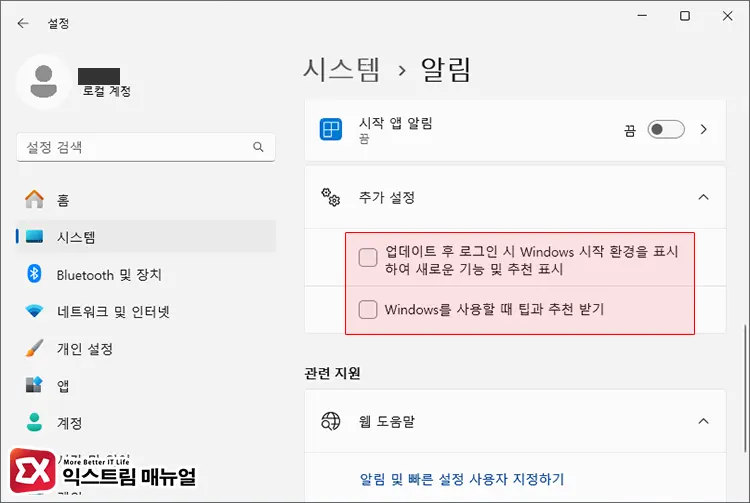The width and height of the screenshot is (750, 503).
Task: Collapse the 추가 설정 section chevron
Action: coord(703,197)
